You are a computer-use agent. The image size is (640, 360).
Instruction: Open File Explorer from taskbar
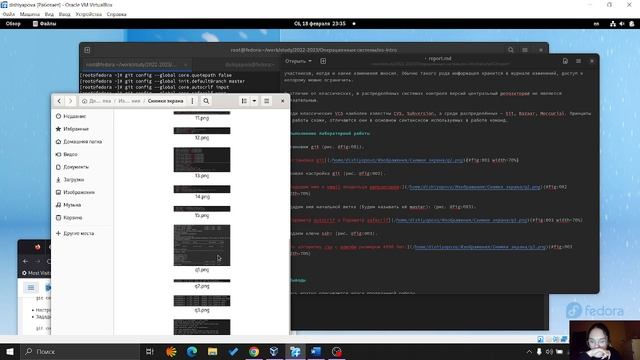click(212, 351)
